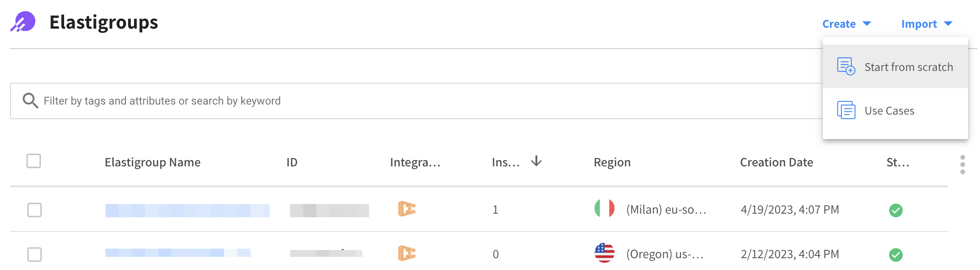Toggle the select-all checkbox in the table header
Screen dimensions: 980x270
click(x=34, y=161)
